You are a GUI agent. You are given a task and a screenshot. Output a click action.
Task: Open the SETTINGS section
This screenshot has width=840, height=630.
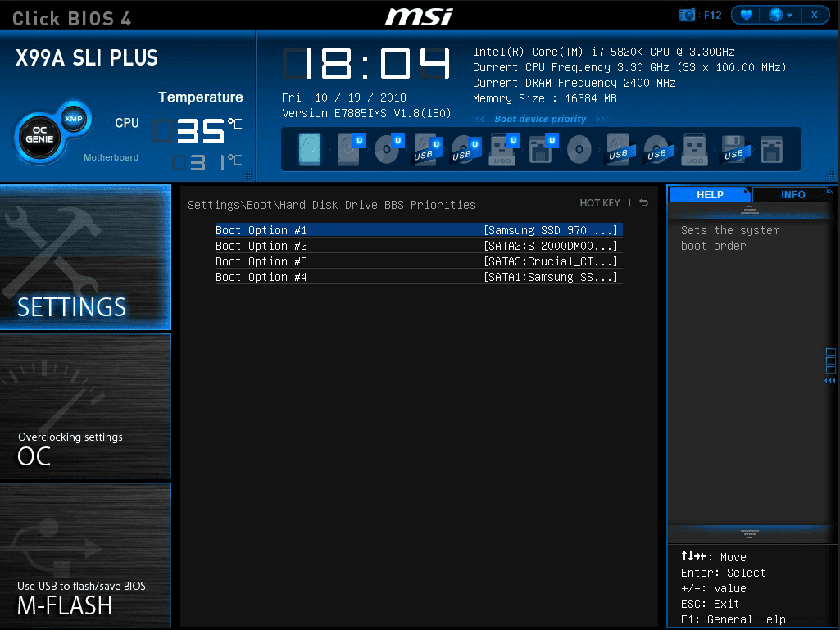(85, 257)
